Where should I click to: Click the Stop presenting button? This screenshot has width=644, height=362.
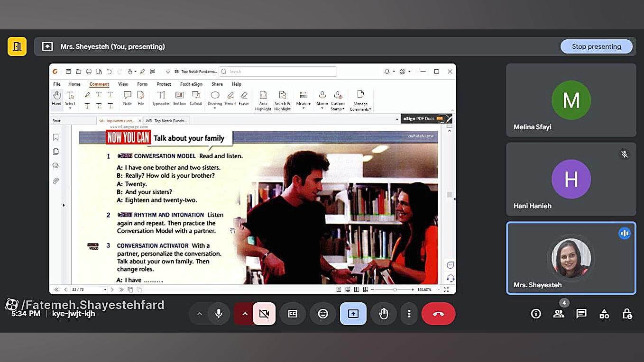[596, 46]
